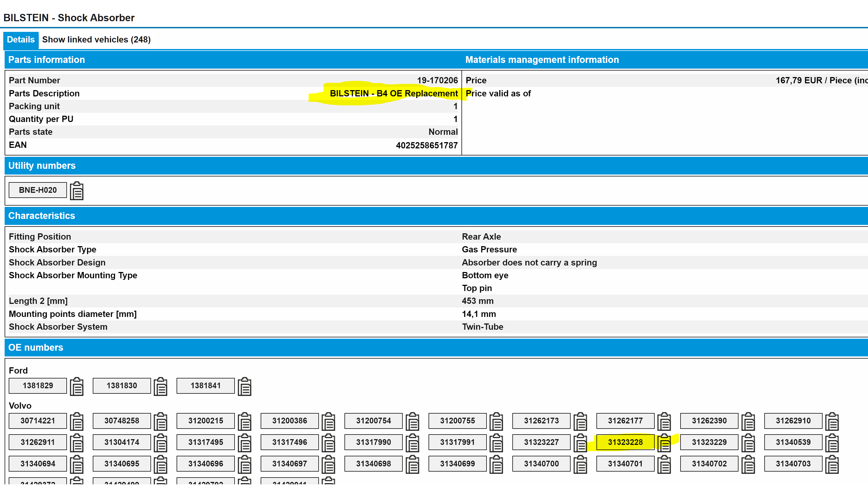The image size is (868, 486).
Task: Select Ford OE number button 1381830
Action: [122, 386]
